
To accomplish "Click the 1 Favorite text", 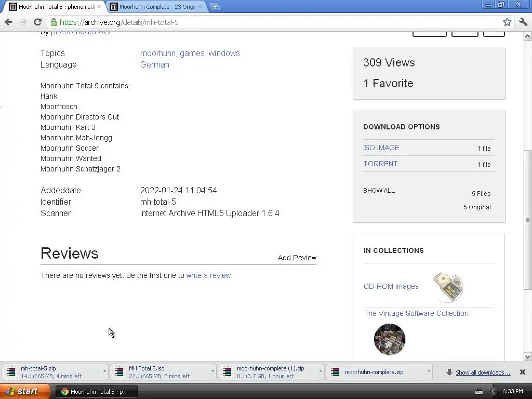I will [388, 83].
